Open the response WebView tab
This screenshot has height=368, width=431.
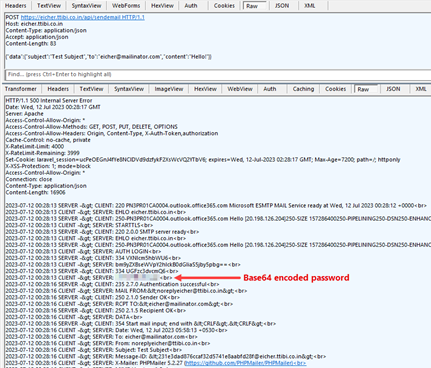click(240, 89)
